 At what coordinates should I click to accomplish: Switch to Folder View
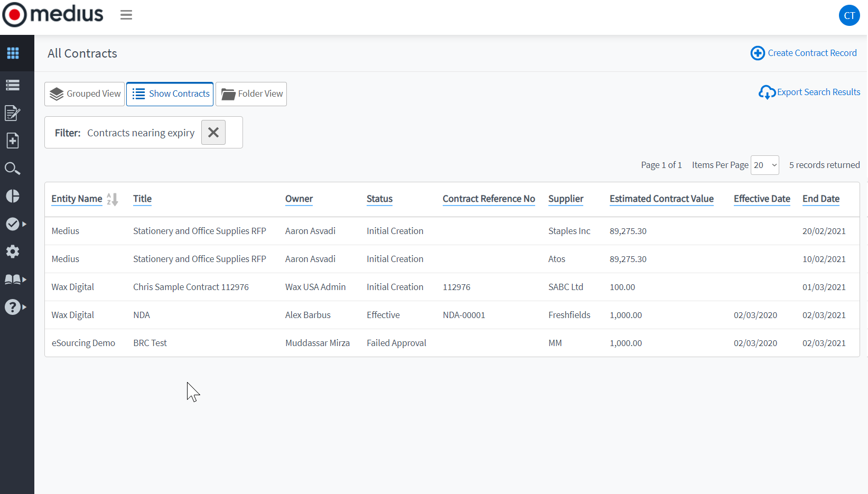coord(251,94)
